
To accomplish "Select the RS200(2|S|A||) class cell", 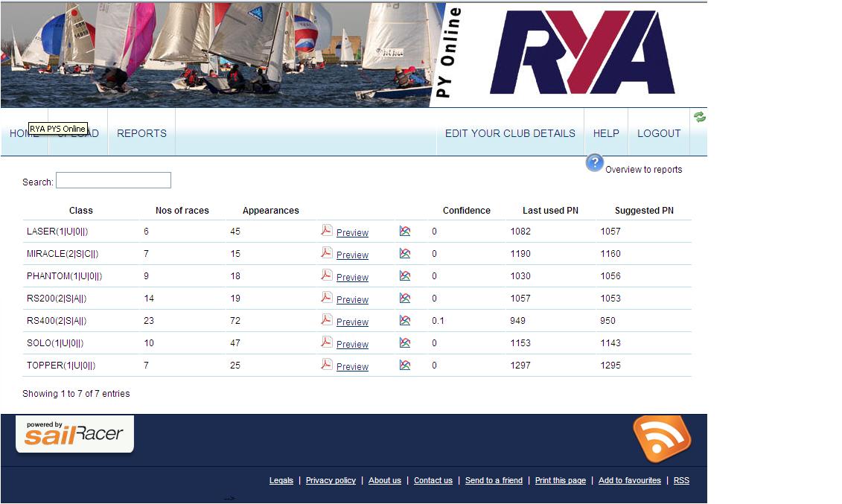I will 57,299.
